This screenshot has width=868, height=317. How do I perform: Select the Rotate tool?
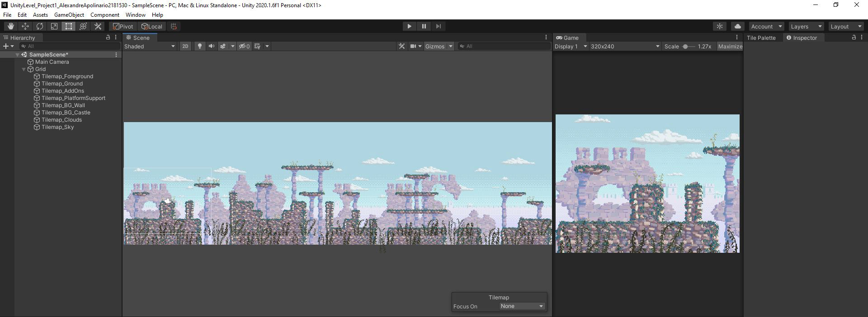[40, 26]
